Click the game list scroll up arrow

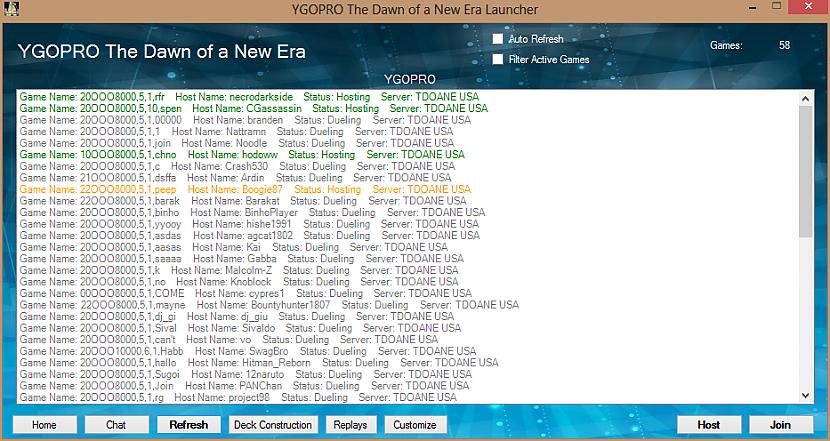click(x=806, y=98)
